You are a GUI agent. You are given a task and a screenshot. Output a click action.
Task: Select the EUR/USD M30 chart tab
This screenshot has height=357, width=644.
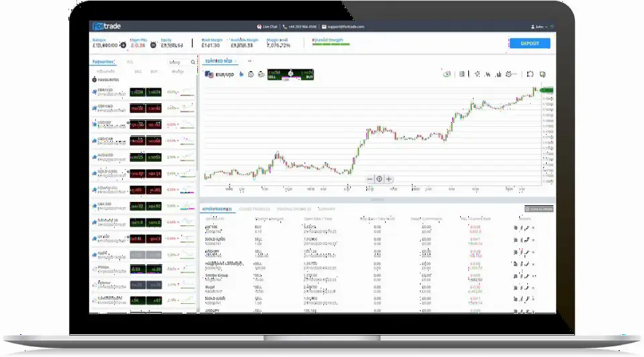(219, 61)
